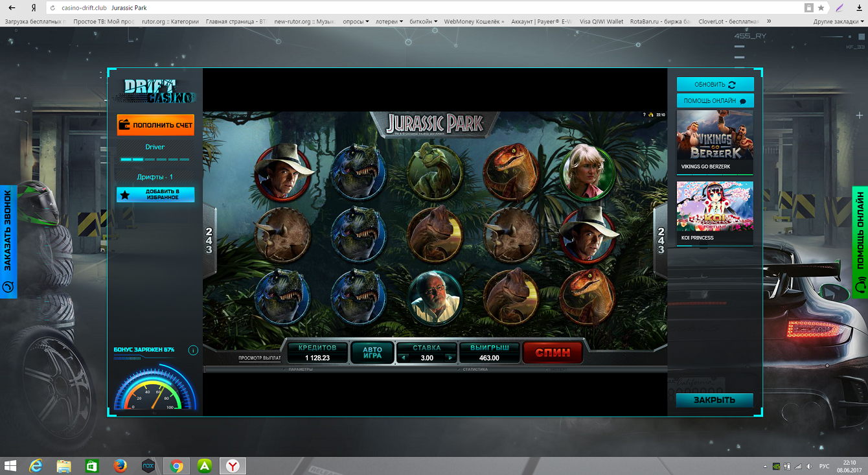The width and height of the screenshot is (868, 475).
Task: Click the purple feather icon in browser toolbar
Action: coord(840,8)
